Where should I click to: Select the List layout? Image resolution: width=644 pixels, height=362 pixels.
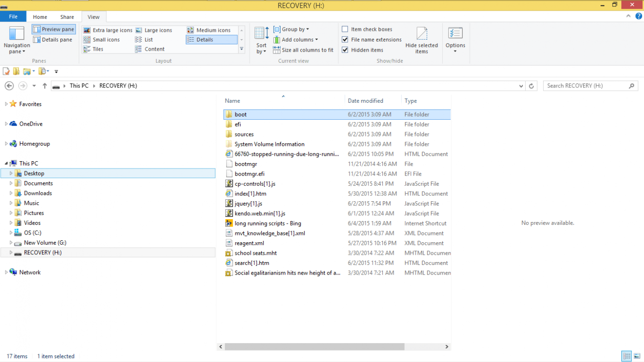tap(144, 40)
